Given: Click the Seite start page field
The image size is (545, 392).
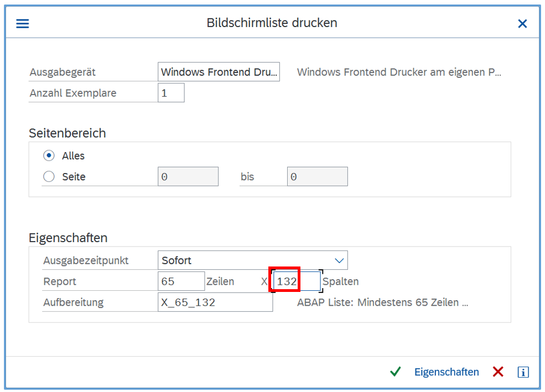Looking at the screenshot, I should coord(188,177).
